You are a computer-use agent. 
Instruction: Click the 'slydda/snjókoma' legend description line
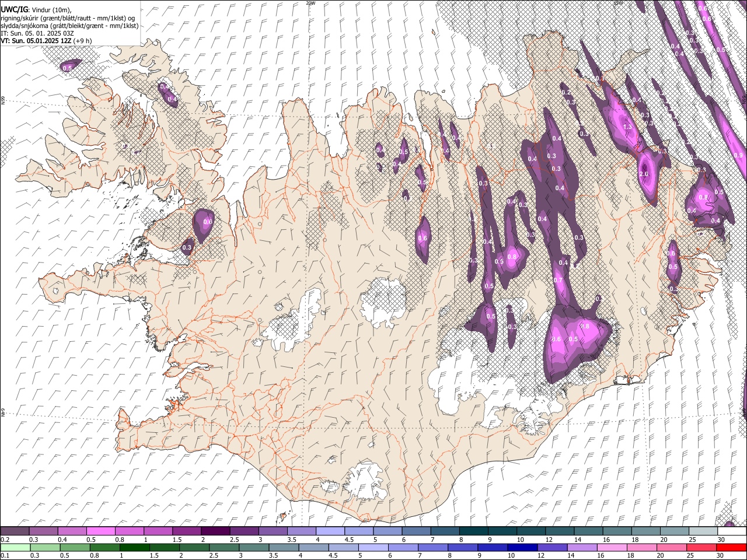point(69,26)
